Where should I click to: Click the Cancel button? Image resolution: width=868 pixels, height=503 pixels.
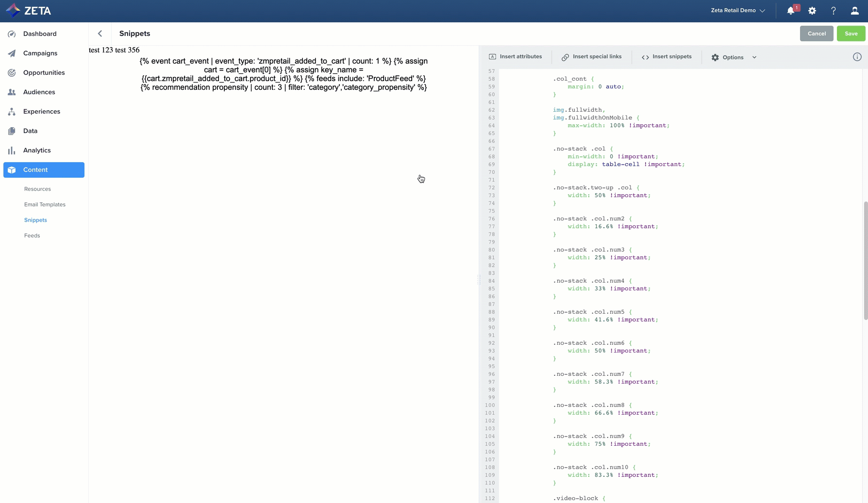[x=817, y=34]
